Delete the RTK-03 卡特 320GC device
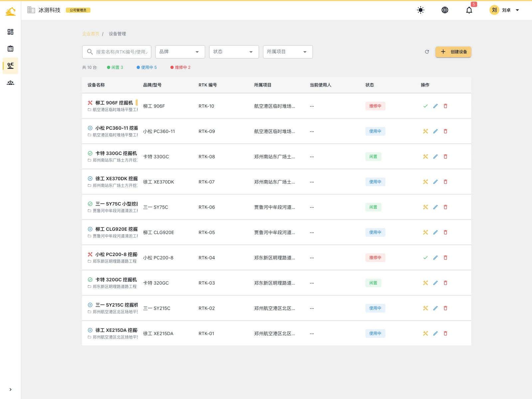The image size is (532, 399). [x=446, y=283]
